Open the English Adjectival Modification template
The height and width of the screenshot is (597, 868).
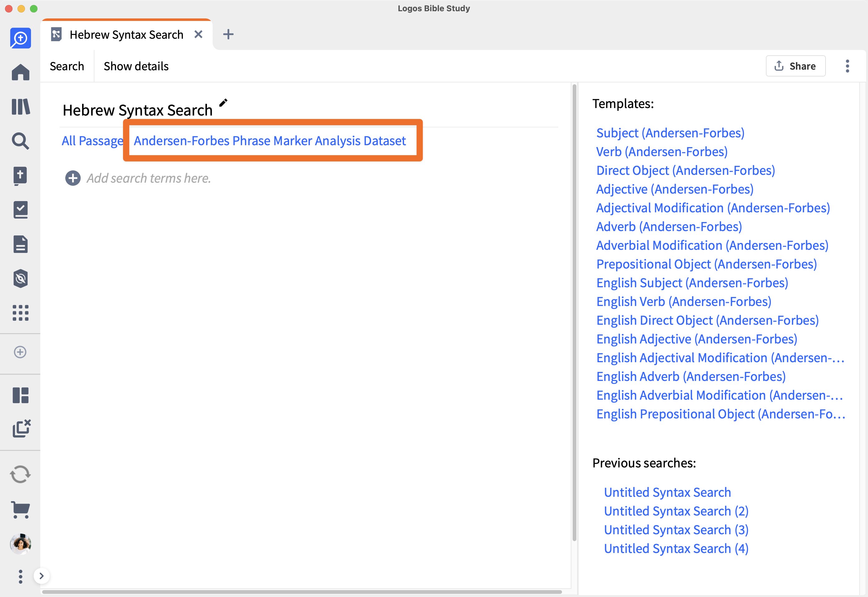point(720,358)
